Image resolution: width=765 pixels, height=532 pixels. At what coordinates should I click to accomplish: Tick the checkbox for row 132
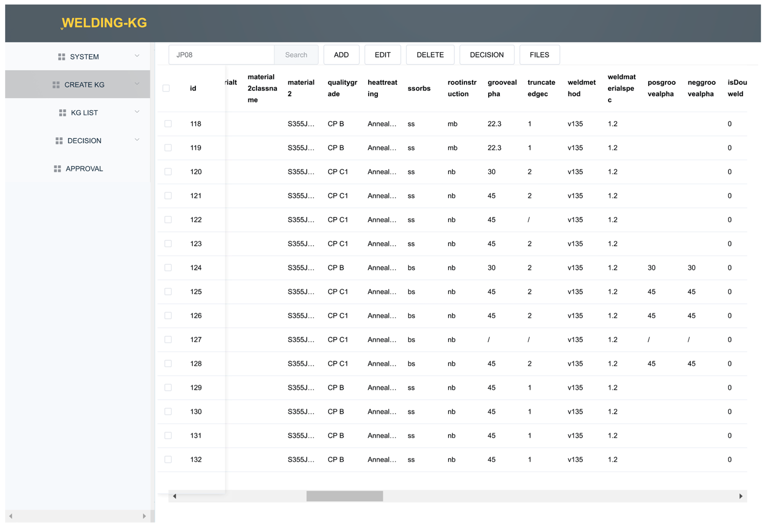(168, 459)
